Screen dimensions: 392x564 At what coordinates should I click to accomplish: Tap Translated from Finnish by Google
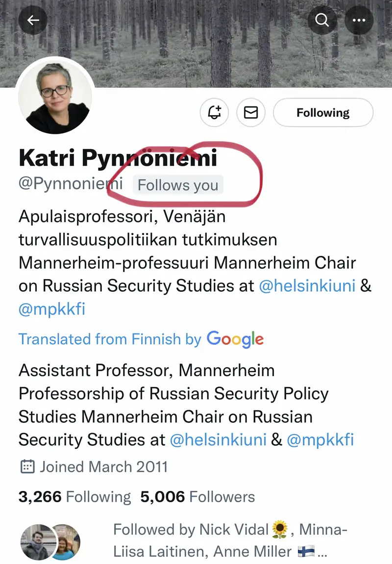click(141, 339)
